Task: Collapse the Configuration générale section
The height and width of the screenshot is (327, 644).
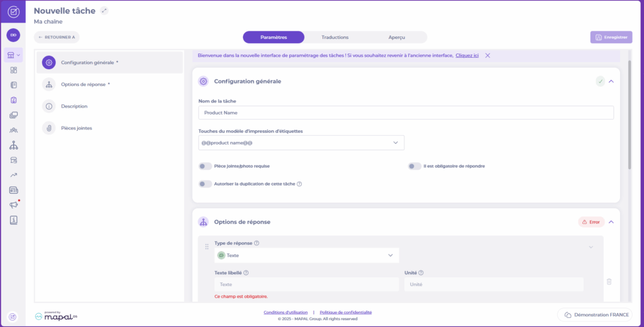Action: point(611,81)
